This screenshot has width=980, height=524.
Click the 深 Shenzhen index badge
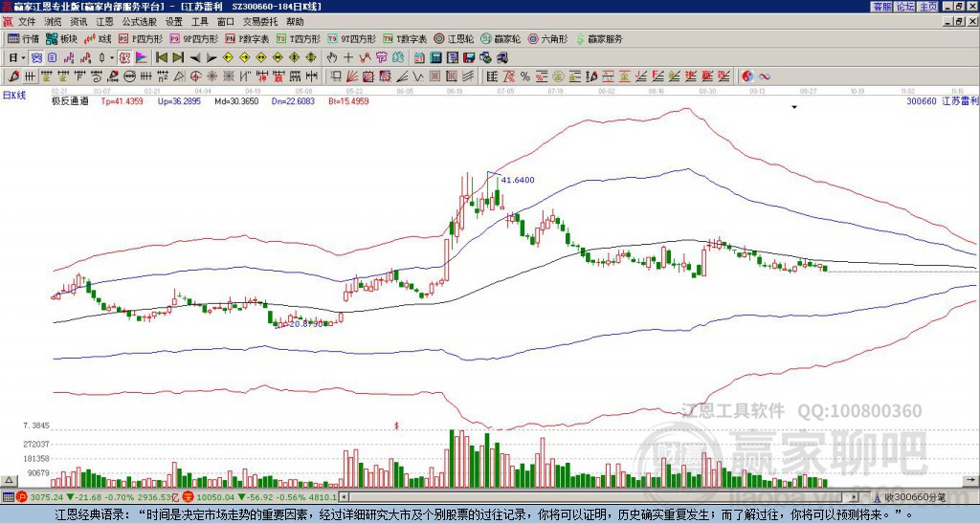(x=189, y=497)
